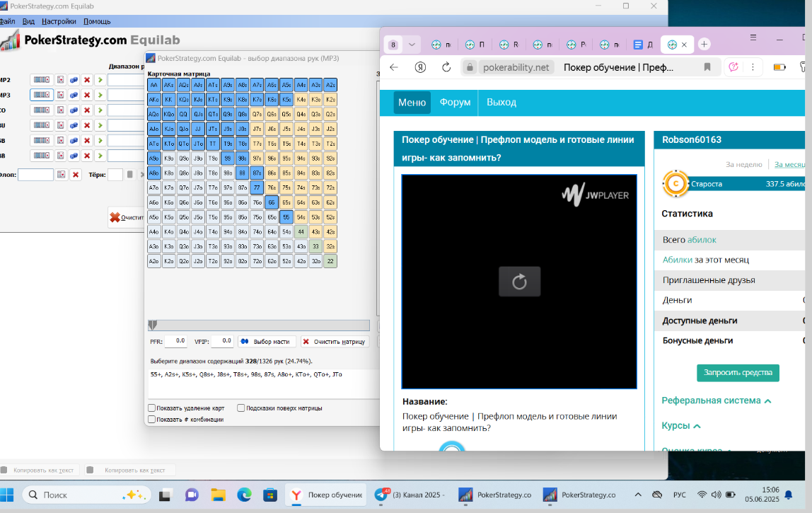Viewport: 812px width, 513px height.
Task: Click the Yandex home icon in browser
Action: point(420,67)
